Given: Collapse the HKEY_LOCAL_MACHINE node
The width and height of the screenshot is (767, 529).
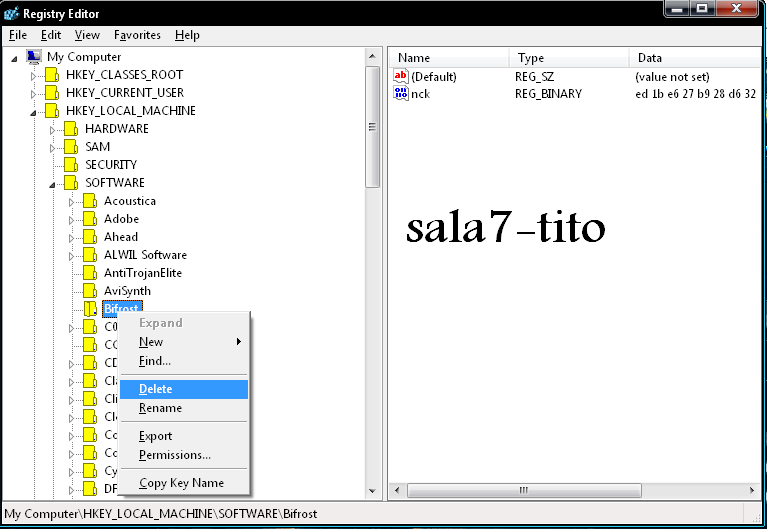Looking at the screenshot, I should tap(33, 113).
